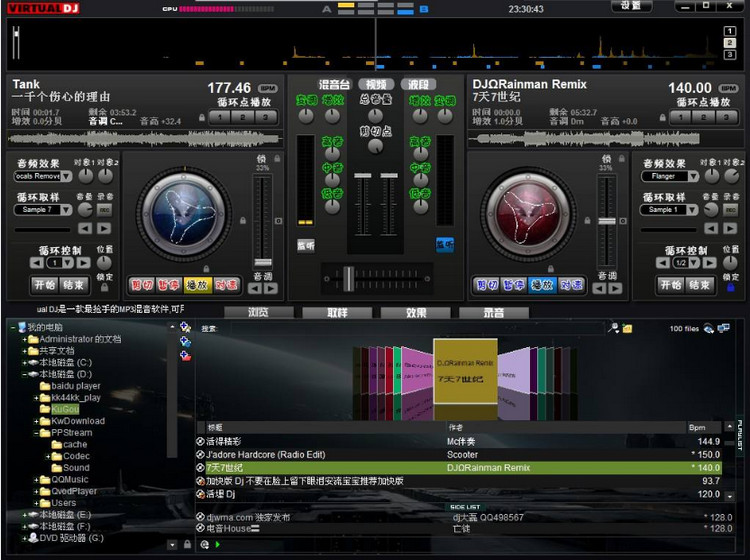This screenshot has width=750, height=560.
Task: Click right deck loop 结束 (end) button
Action: 699,285
